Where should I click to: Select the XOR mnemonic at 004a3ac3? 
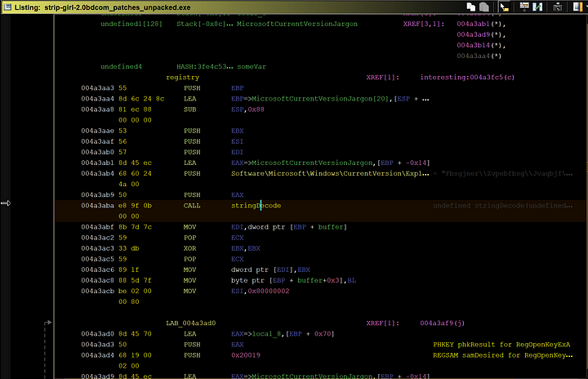[189, 248]
